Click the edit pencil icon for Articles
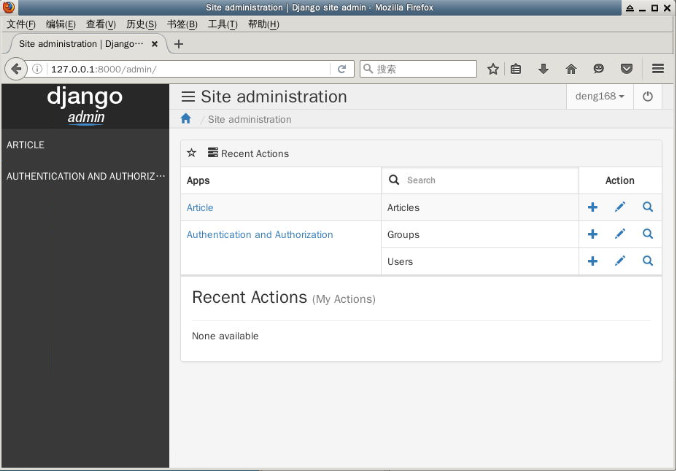The width and height of the screenshot is (676, 471). 620,207
